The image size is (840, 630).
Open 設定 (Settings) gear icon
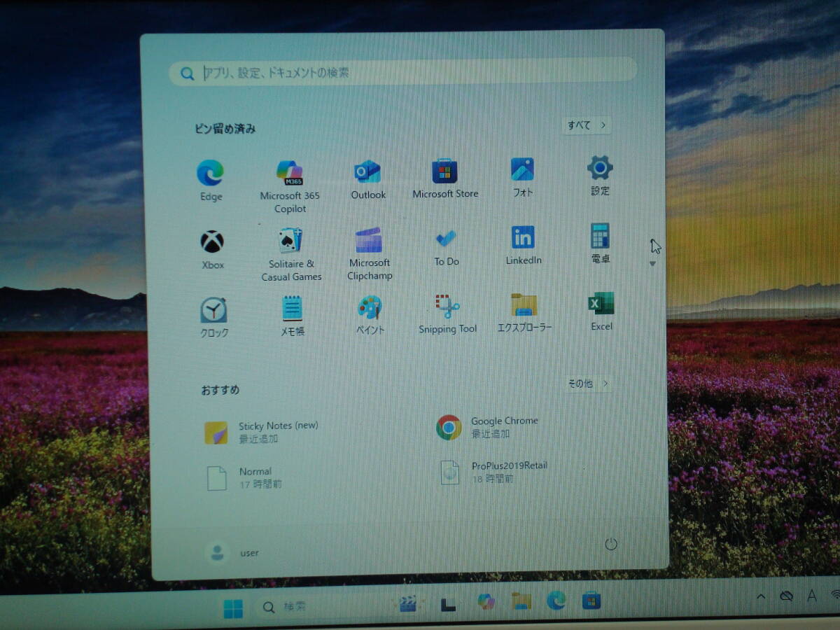tap(600, 175)
